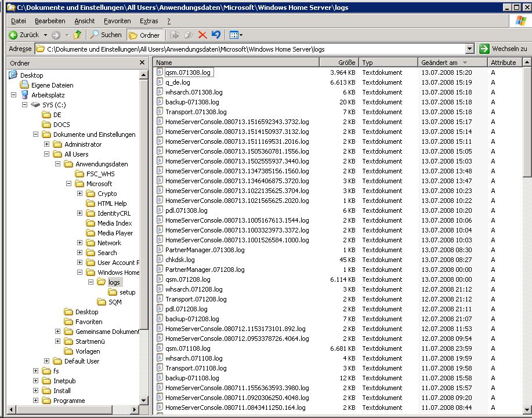Open the Extras menu
The image size is (532, 418).
(x=149, y=21)
